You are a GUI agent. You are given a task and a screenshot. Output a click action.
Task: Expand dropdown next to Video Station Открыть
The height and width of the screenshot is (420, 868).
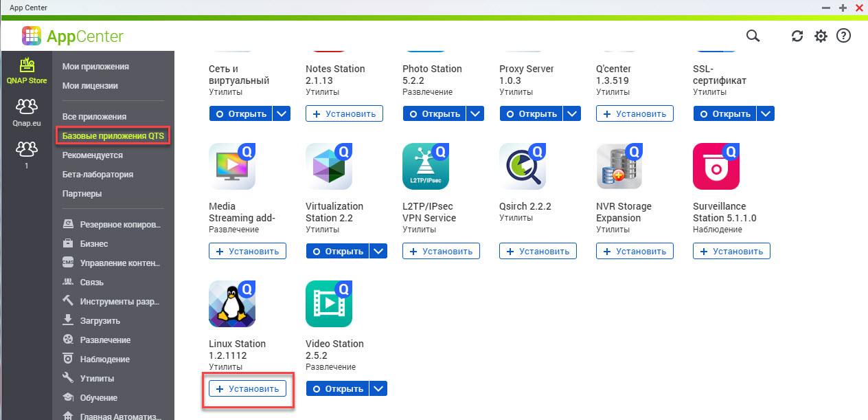coord(378,388)
